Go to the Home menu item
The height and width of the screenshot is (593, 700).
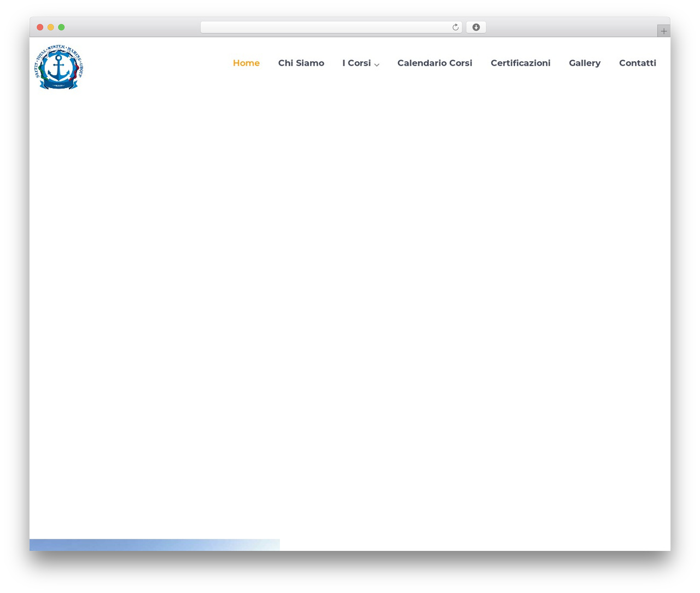pyautogui.click(x=246, y=63)
